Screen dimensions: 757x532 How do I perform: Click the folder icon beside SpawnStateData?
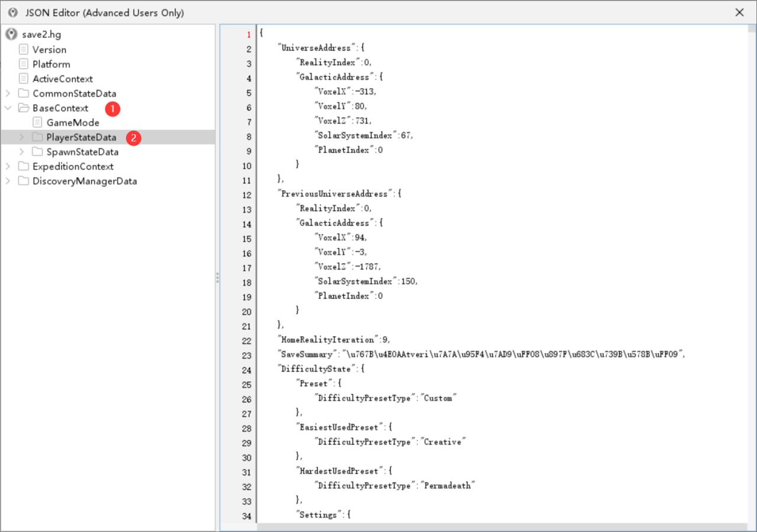click(38, 152)
